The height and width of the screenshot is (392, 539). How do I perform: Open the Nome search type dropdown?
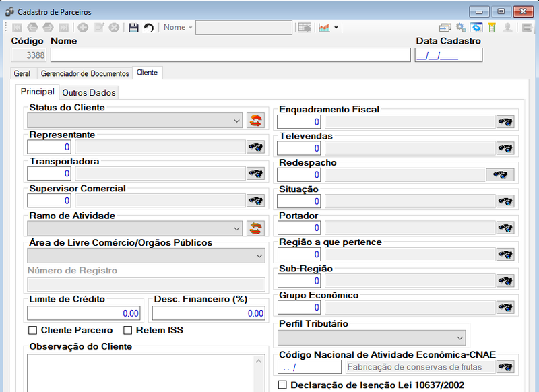(x=178, y=27)
